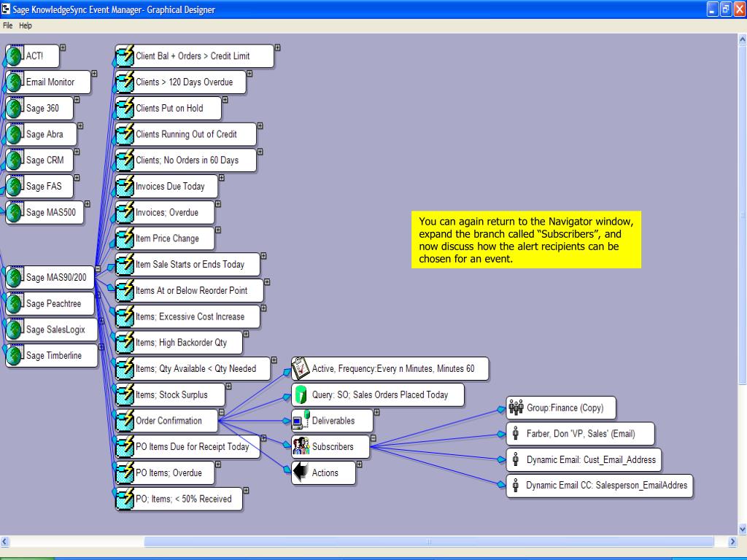Click the vertical scrollbar thumb
The width and height of the screenshot is (747, 560).
[x=742, y=214]
